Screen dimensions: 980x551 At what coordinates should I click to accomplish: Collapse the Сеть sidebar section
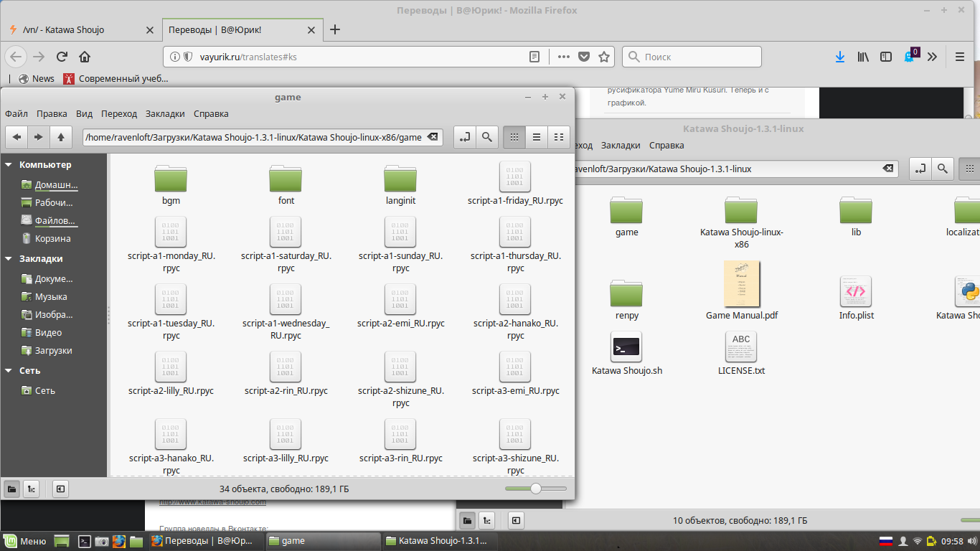pos(9,371)
